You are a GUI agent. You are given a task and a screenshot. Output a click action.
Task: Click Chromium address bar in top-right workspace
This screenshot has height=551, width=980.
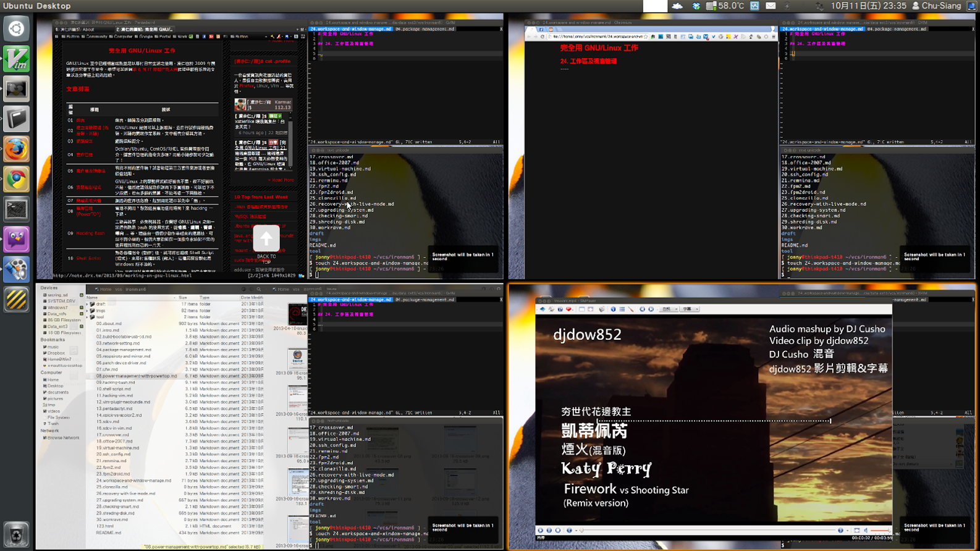[x=599, y=36]
